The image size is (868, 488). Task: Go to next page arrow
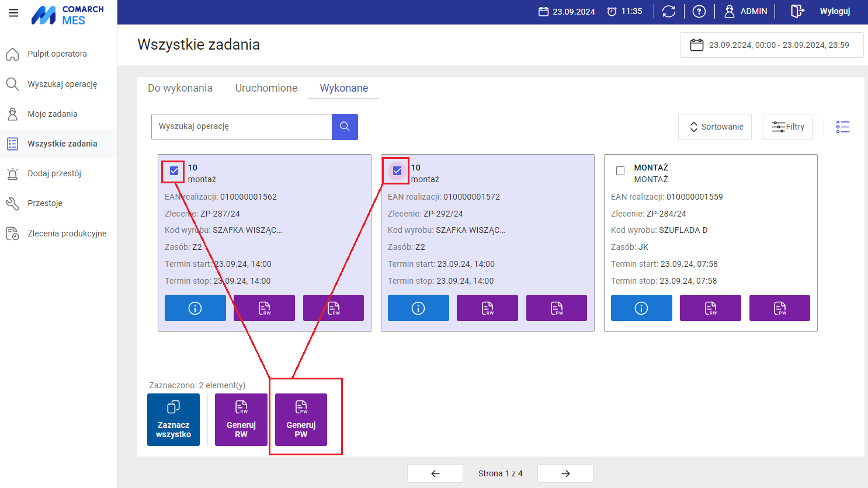(x=565, y=473)
